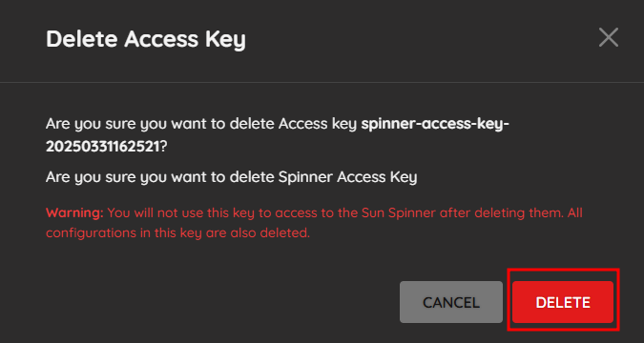This screenshot has height=343, width=644.
Task: Close the Delete Access Key dialog
Action: 609,38
